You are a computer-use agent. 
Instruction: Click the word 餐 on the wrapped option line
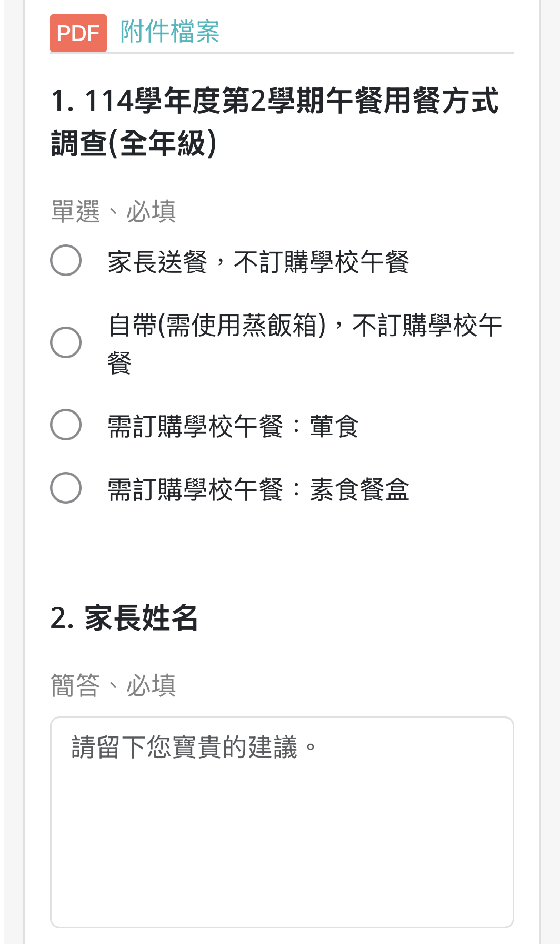tap(119, 363)
